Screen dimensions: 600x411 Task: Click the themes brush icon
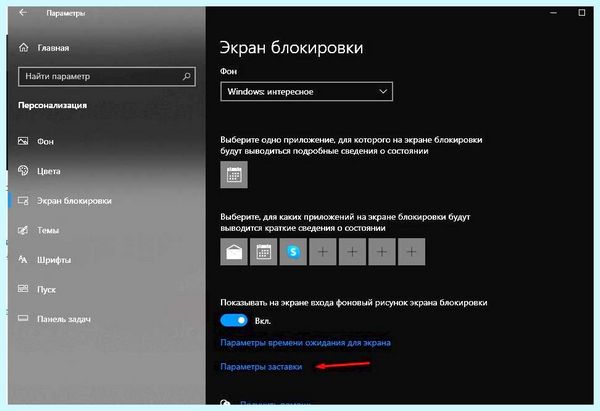point(23,230)
